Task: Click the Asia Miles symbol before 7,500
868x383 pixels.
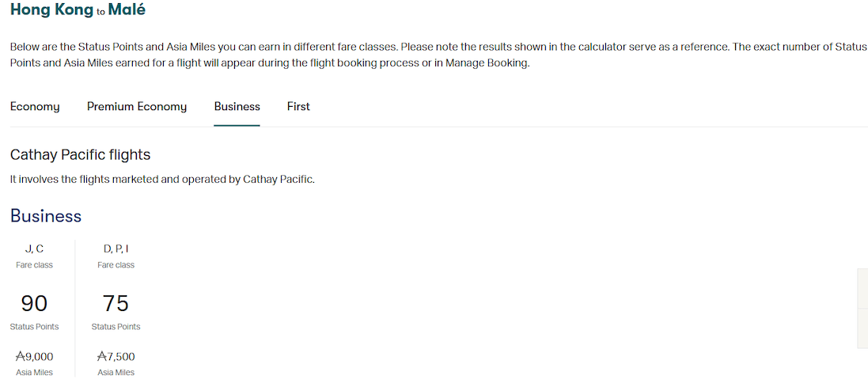Action: pyautogui.click(x=102, y=357)
